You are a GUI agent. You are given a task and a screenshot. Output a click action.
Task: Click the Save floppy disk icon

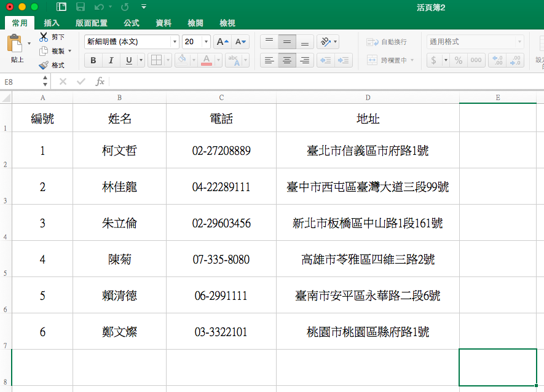pyautogui.click(x=81, y=7)
